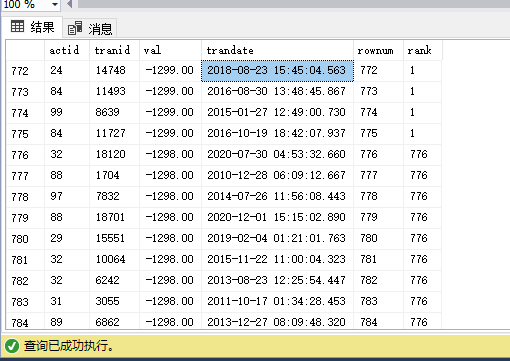Click trandate cell 2013-08-23 12:25:54.447
510x361 pixels.
pos(277,281)
